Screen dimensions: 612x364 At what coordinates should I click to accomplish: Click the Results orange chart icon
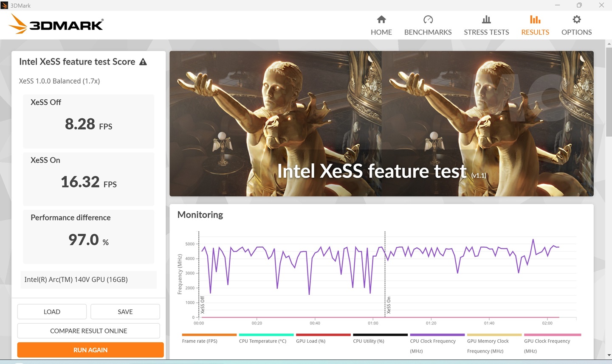[x=535, y=20]
